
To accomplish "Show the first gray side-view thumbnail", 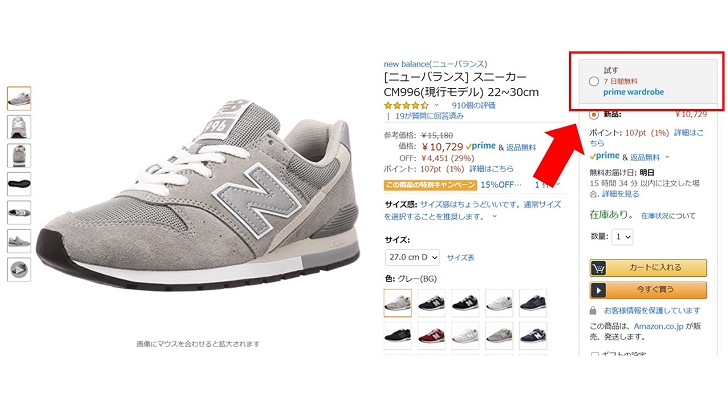I will point(19,98).
